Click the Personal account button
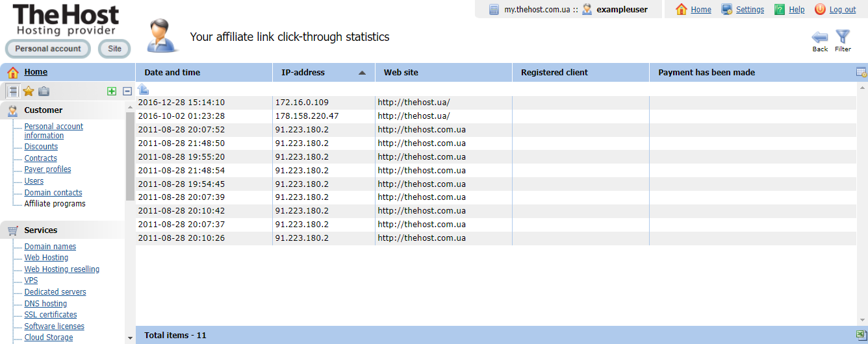This screenshot has width=868, height=344. pos(48,49)
